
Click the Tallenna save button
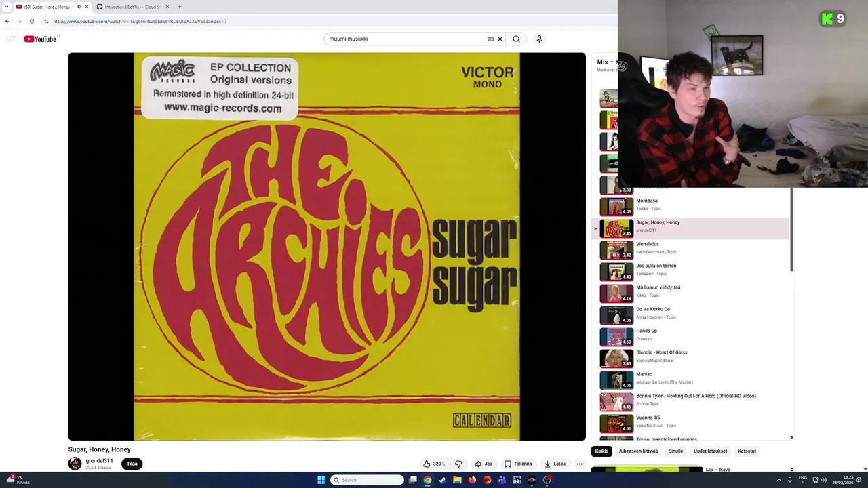(518, 464)
